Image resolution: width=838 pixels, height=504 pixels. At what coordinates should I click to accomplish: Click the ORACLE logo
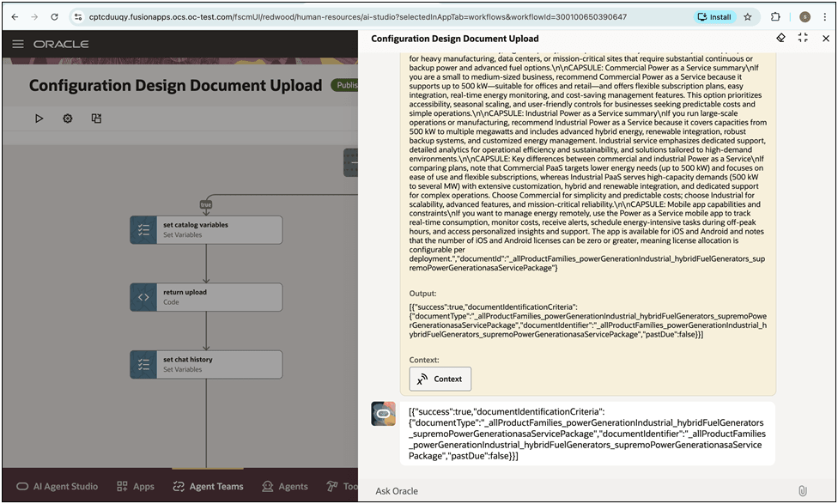[x=61, y=44]
